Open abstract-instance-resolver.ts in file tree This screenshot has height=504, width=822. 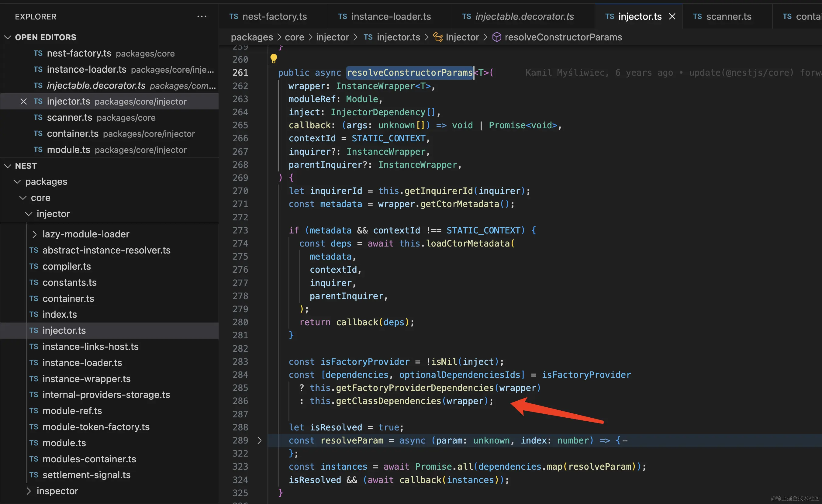[109, 250]
